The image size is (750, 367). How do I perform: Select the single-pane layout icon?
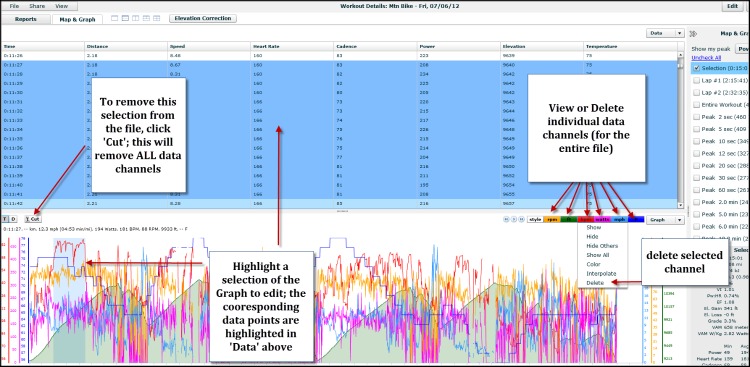point(114,18)
